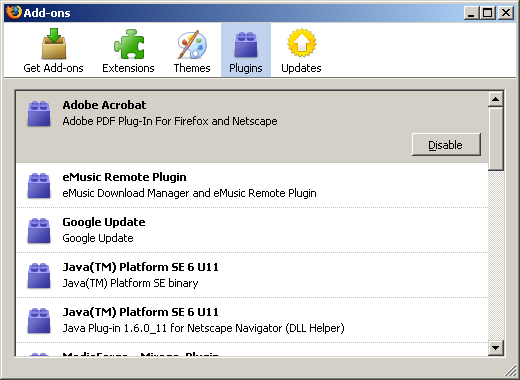Select the Plugins section
The height and width of the screenshot is (380, 520).
(246, 51)
